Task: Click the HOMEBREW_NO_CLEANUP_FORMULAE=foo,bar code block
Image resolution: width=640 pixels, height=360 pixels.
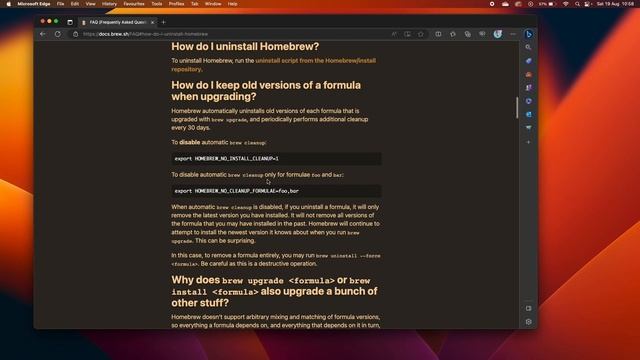Action: coord(276,191)
